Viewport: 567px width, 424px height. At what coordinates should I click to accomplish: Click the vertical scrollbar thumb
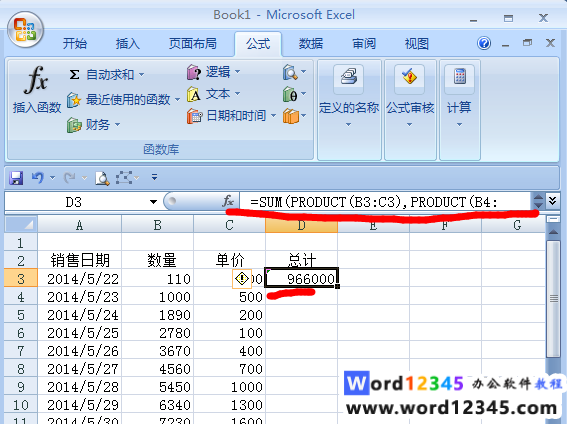pyautogui.click(x=553, y=298)
